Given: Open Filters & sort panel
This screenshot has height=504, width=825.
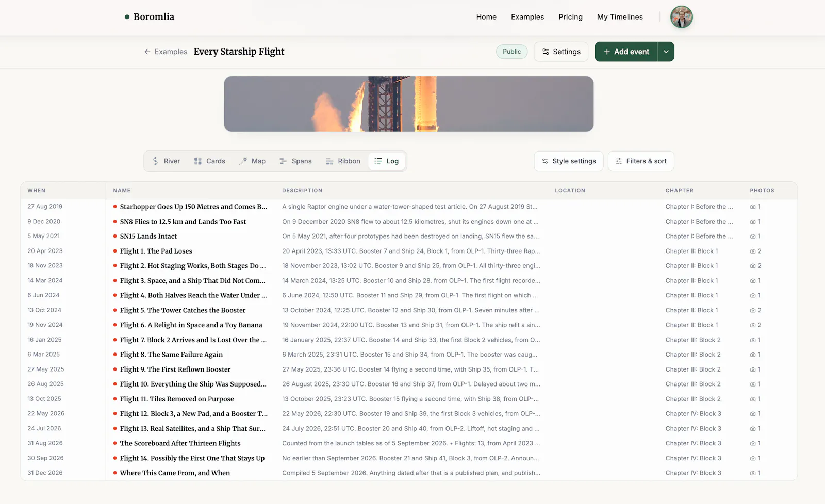Looking at the screenshot, I should [641, 161].
